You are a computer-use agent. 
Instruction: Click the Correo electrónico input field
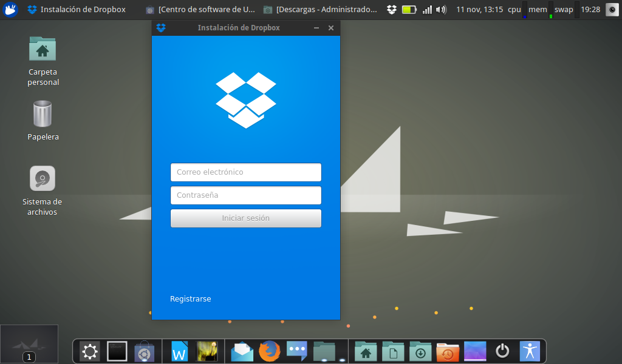point(245,172)
